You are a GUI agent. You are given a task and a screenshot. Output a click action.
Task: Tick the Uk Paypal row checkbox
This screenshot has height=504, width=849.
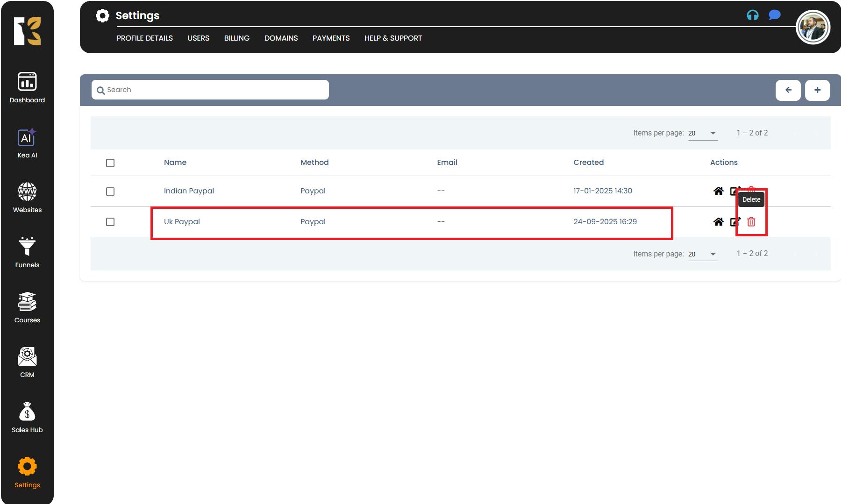click(110, 222)
